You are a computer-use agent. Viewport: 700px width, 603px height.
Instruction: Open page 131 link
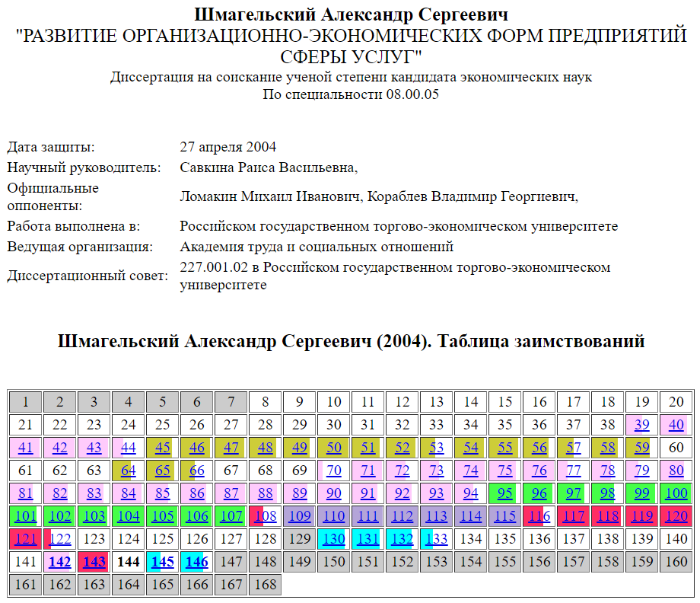point(367,538)
